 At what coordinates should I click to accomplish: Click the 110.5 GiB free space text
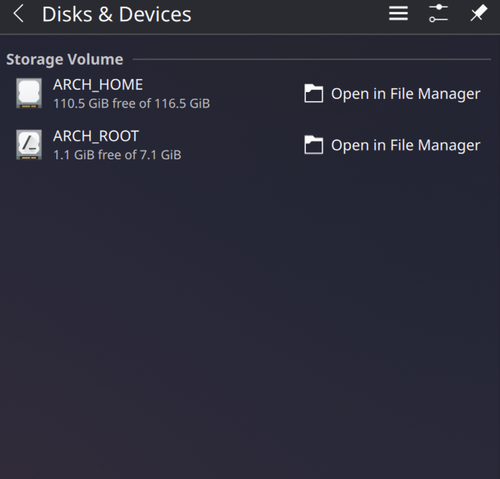(132, 103)
